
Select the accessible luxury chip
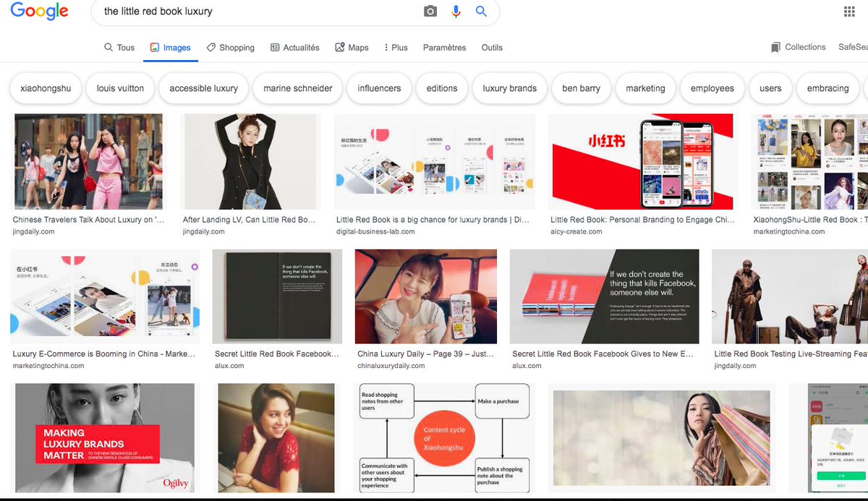pyautogui.click(x=203, y=88)
